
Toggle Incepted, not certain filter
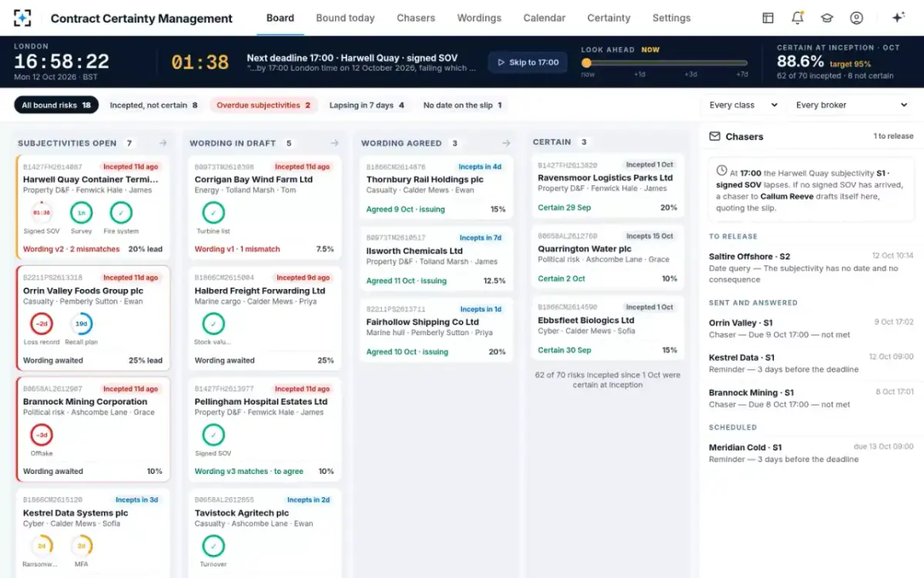[153, 106]
